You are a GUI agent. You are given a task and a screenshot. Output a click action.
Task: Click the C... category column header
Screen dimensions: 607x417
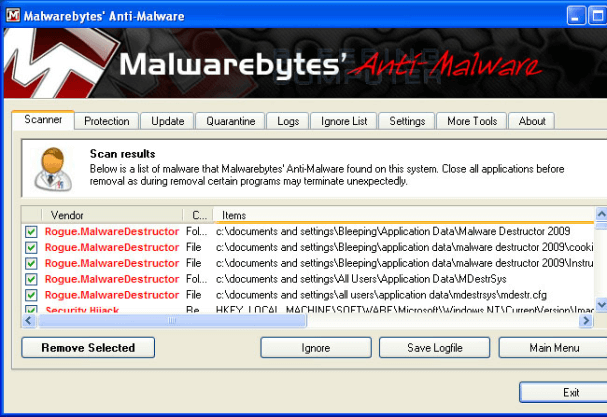[x=198, y=215]
